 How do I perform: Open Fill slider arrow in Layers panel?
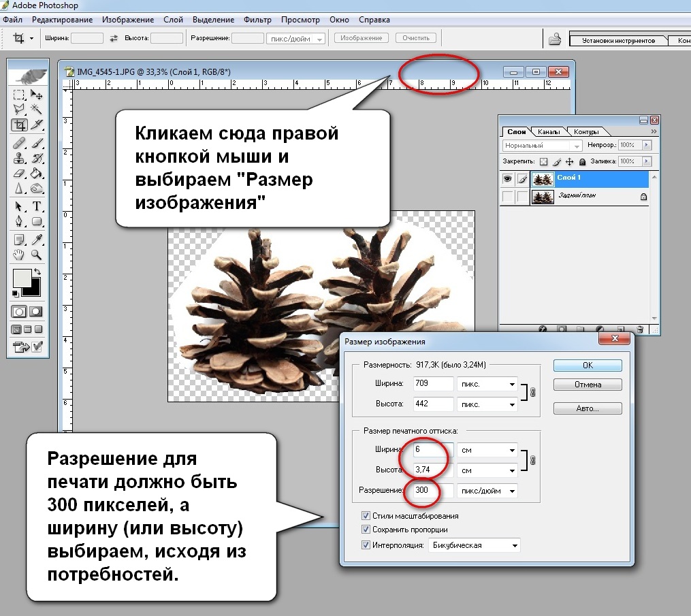647,161
